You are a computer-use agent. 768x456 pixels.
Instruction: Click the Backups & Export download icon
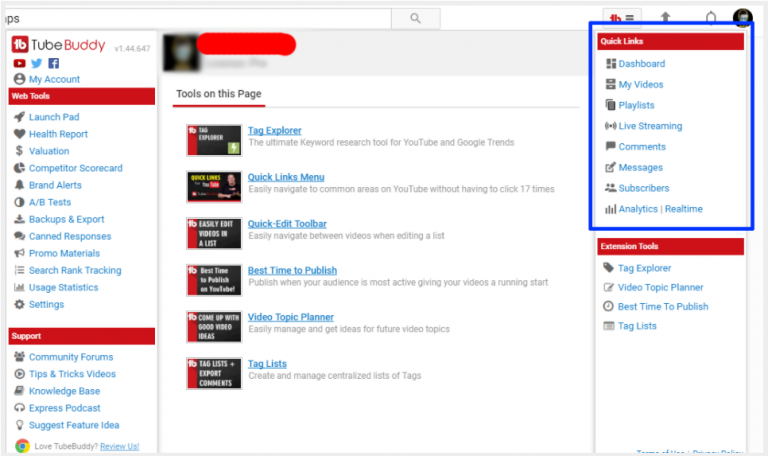click(19, 219)
